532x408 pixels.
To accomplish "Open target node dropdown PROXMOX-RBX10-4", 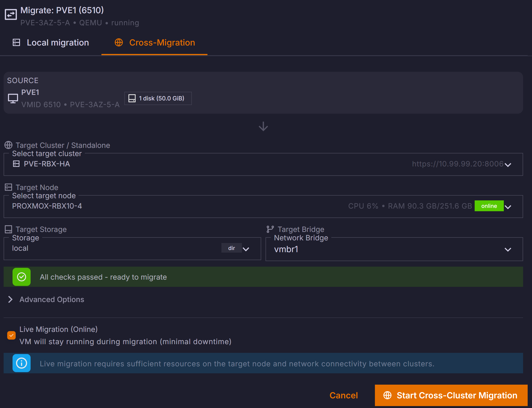I will (x=263, y=206).
